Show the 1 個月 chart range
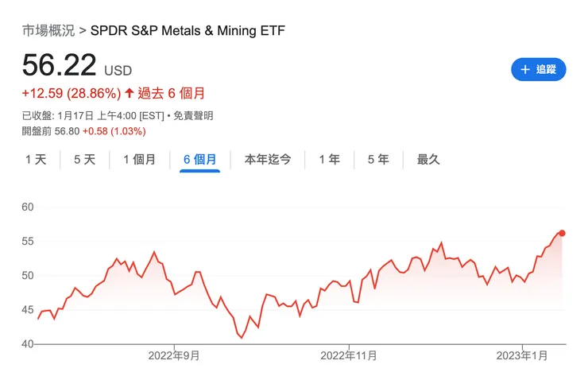 pyautogui.click(x=139, y=160)
